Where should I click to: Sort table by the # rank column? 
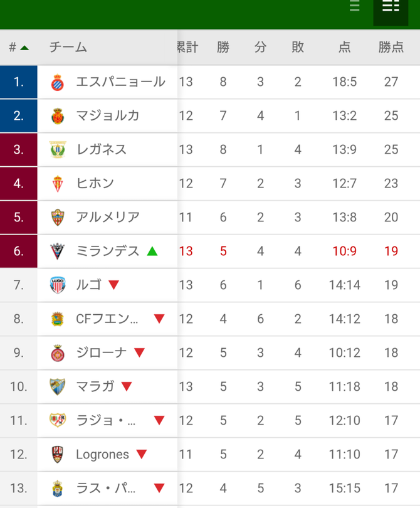point(18,48)
